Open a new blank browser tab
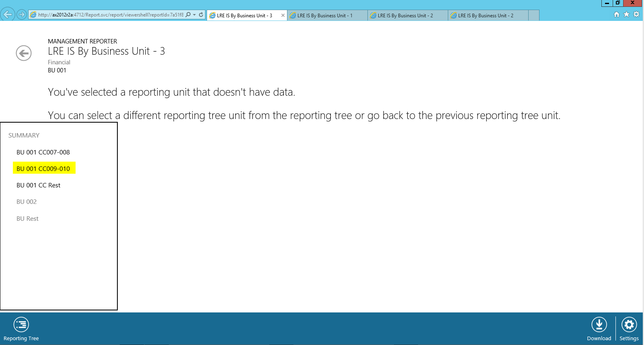The height and width of the screenshot is (345, 644). tap(533, 16)
